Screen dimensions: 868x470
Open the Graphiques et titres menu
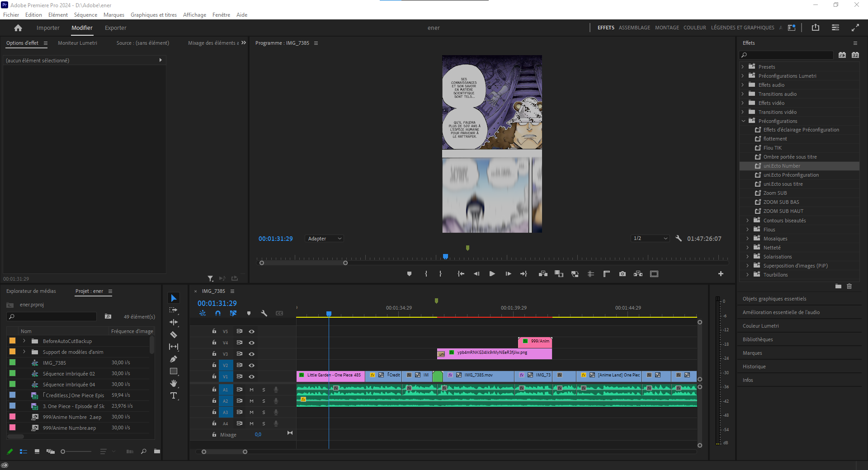[154, 15]
